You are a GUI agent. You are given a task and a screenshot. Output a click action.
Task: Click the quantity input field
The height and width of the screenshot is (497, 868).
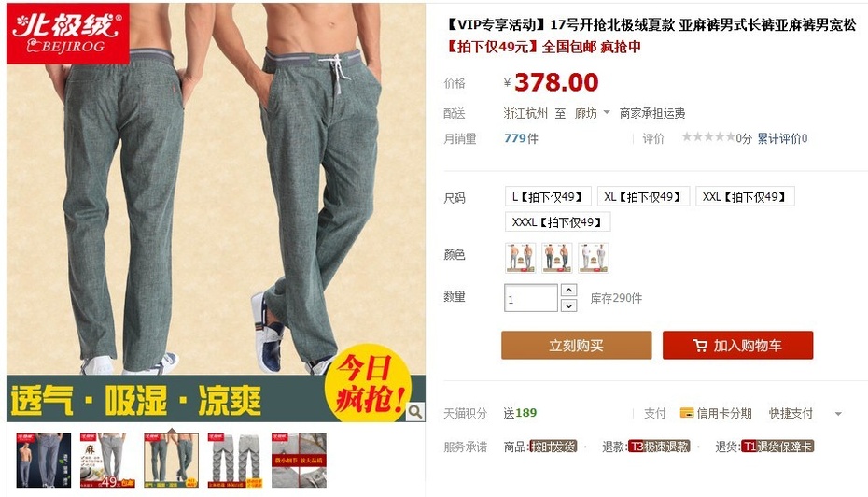click(x=531, y=298)
